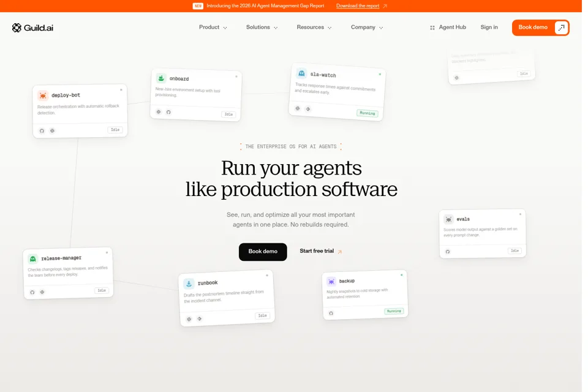Click the arrow icon inside header Book demo
Image resolution: width=588 pixels, height=392 pixels.
click(562, 28)
